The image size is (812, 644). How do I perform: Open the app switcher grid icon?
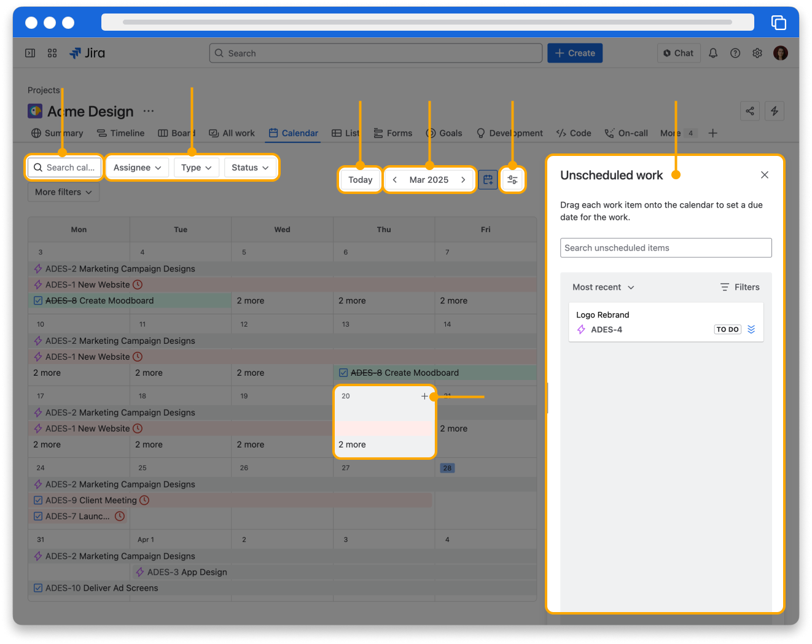pyautogui.click(x=52, y=53)
